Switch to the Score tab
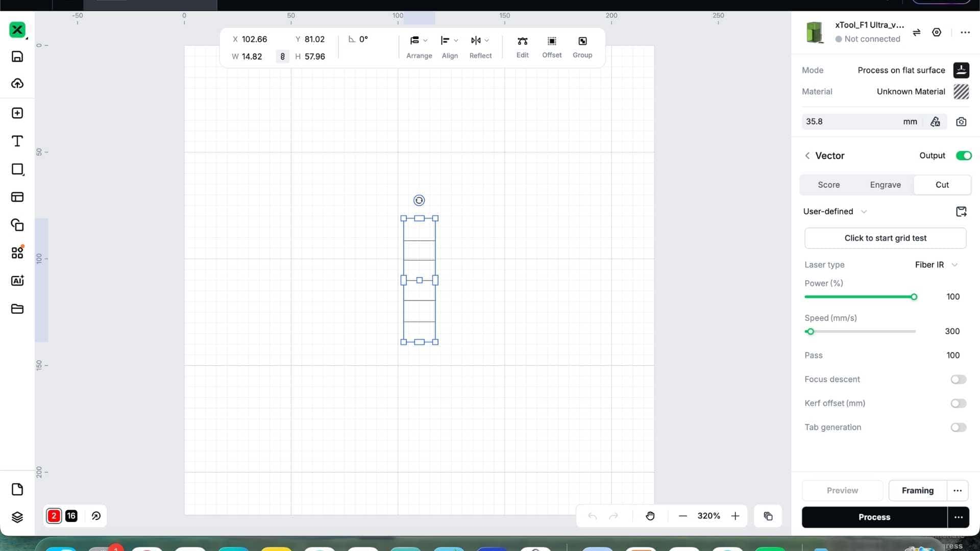 pyautogui.click(x=828, y=185)
